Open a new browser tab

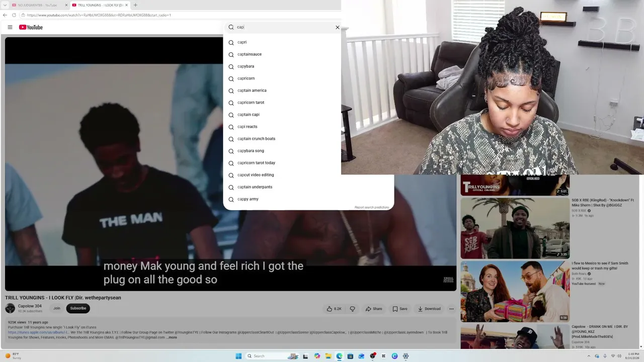coord(135,5)
